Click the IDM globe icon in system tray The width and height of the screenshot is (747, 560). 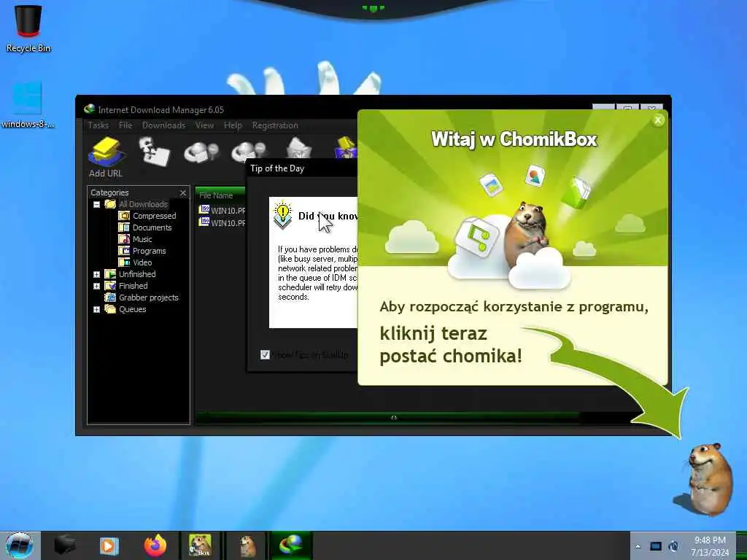point(673,546)
